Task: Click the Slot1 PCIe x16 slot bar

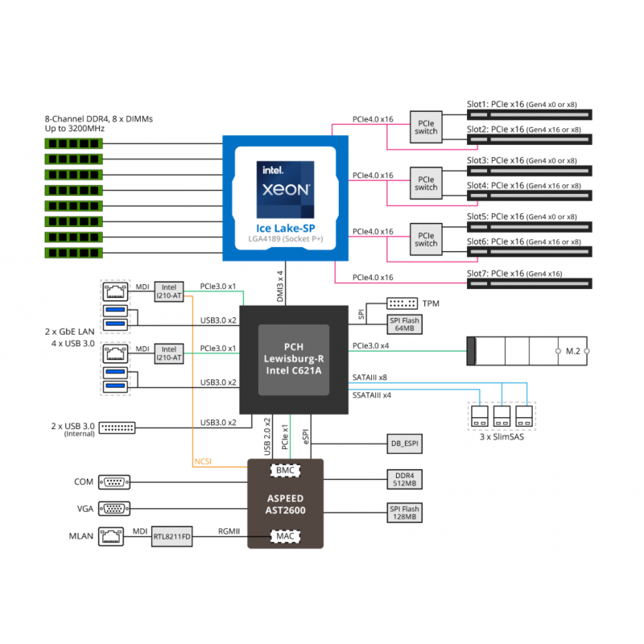Action: tap(530, 114)
